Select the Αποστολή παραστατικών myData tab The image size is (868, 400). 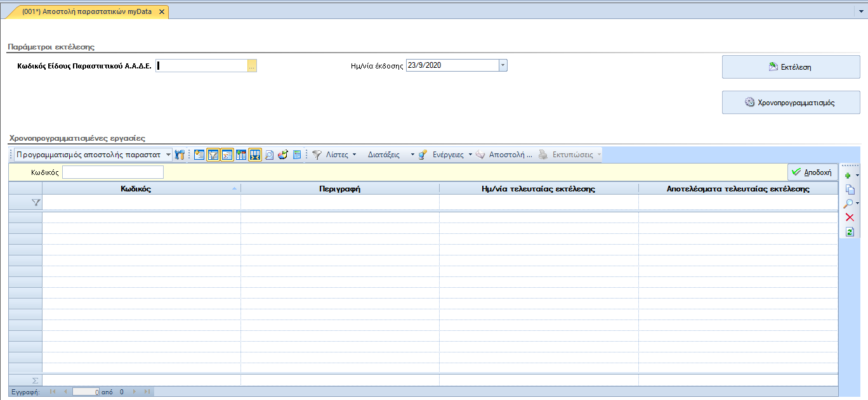pos(87,11)
